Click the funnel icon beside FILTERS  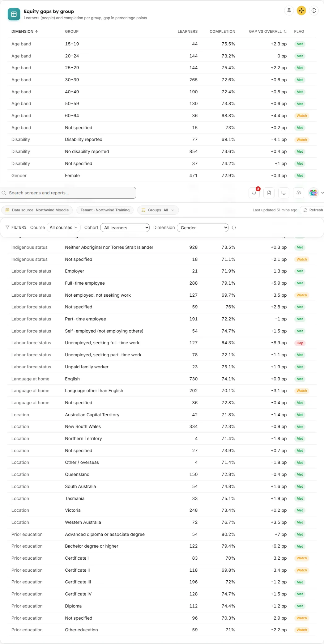[x=7, y=227]
